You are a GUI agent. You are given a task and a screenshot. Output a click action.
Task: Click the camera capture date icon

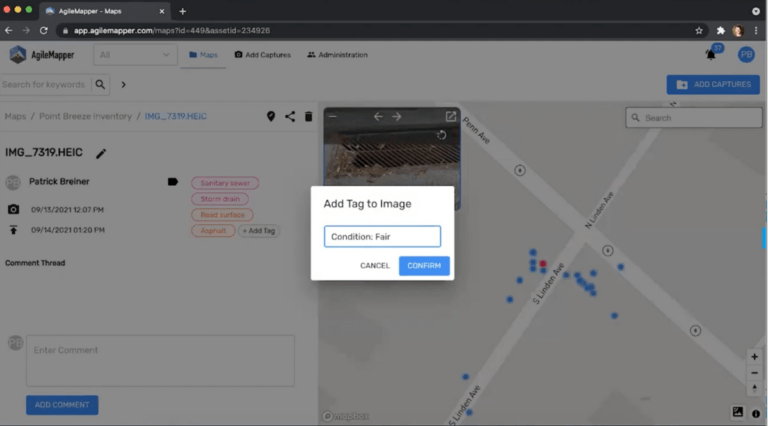(13, 210)
